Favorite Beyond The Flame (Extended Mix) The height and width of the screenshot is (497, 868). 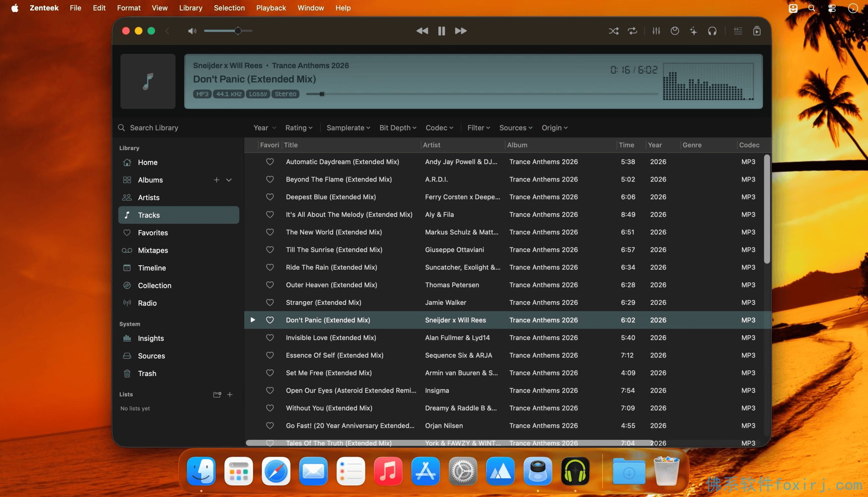tap(270, 179)
